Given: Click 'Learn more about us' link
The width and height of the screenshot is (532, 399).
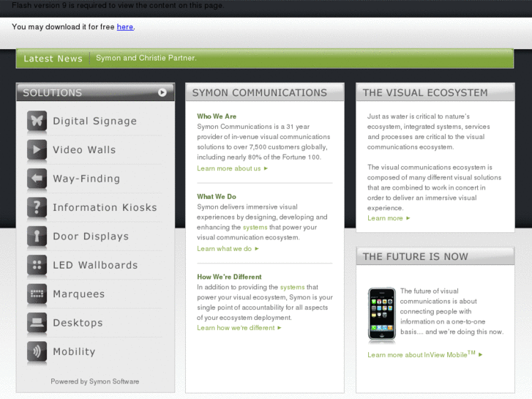Looking at the screenshot, I should point(232,168).
